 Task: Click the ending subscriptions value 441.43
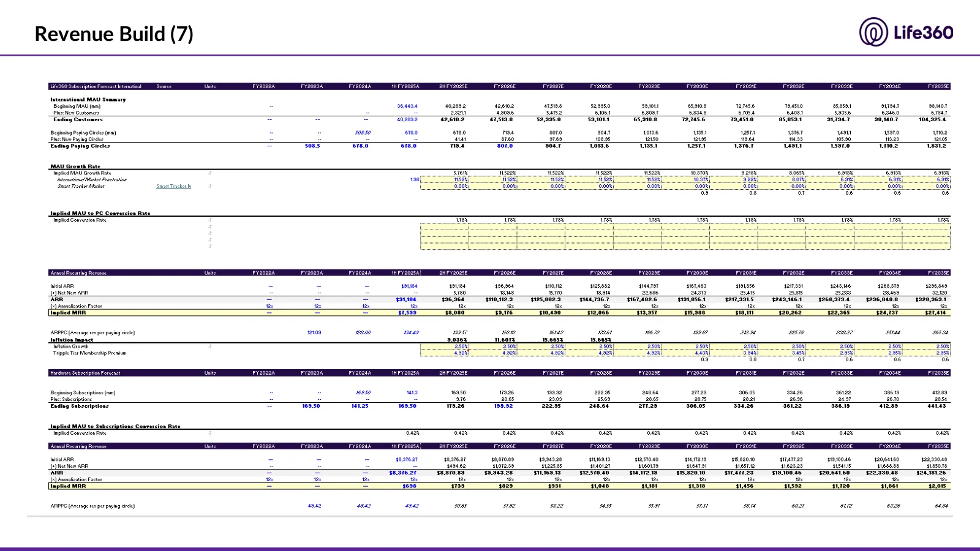(937, 406)
